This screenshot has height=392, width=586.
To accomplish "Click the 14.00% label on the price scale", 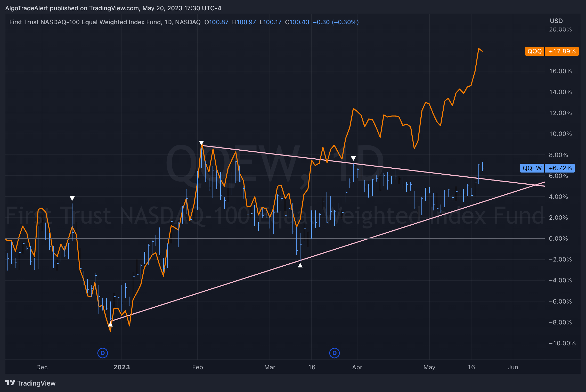I will [x=560, y=92].
